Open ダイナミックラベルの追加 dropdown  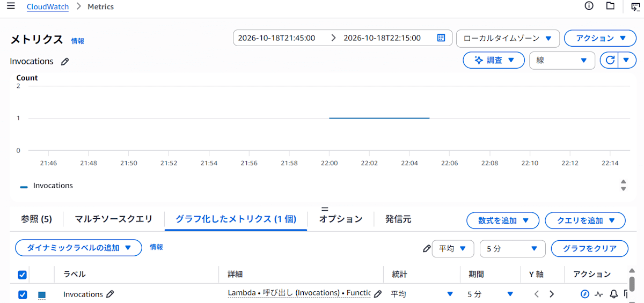click(78, 248)
